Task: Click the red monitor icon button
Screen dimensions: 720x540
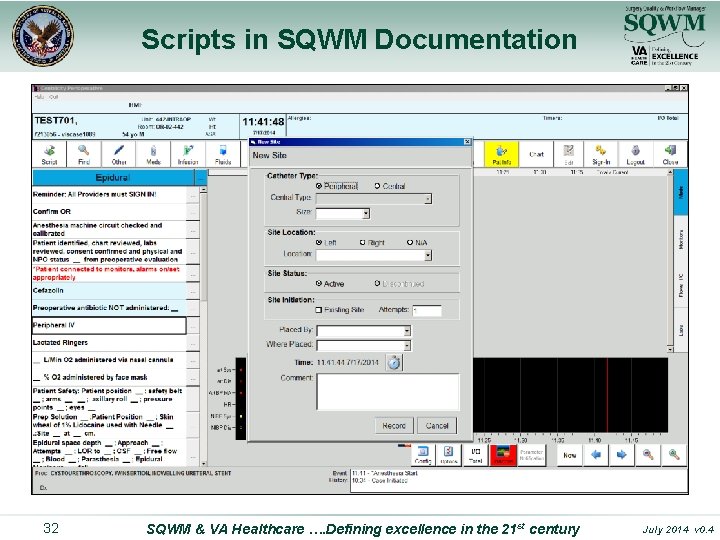Action: [x=503, y=455]
